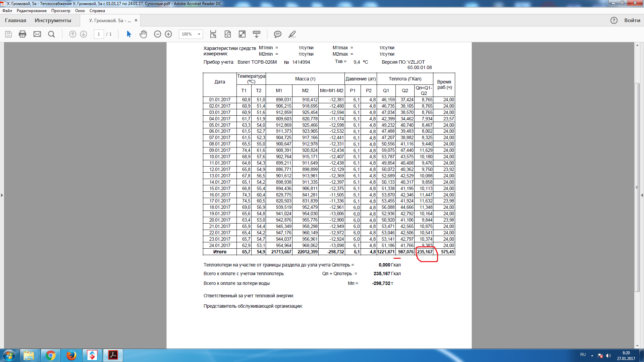The image size is (644, 362).
Task: Expand the right tools pane arrow
Action: 642,195
